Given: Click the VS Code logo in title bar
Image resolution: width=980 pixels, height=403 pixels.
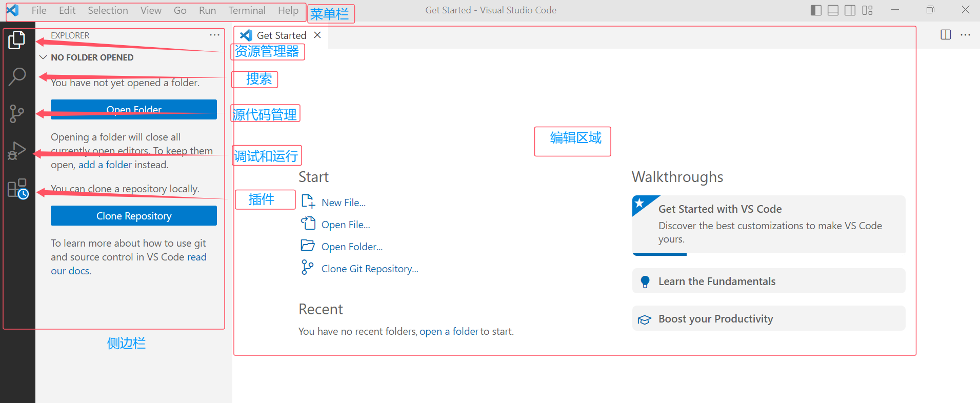Looking at the screenshot, I should (12, 10).
